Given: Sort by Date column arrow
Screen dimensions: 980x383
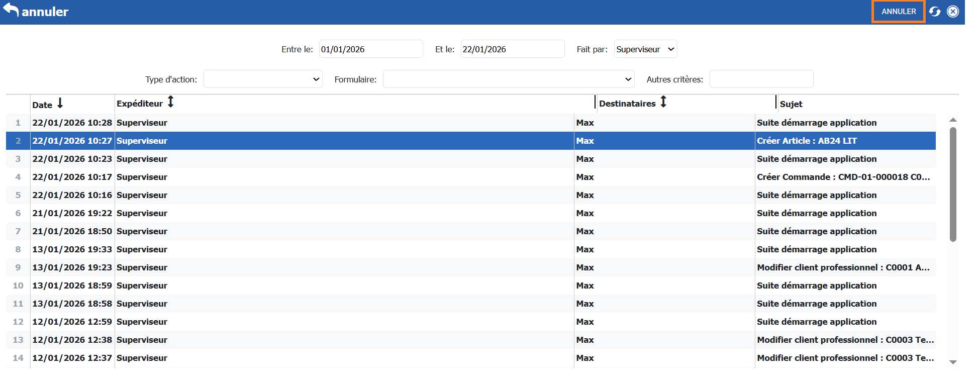Looking at the screenshot, I should point(60,104).
